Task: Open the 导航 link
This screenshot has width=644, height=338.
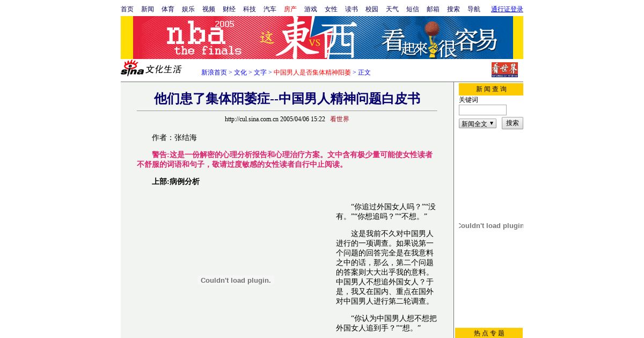Action: pos(474,9)
